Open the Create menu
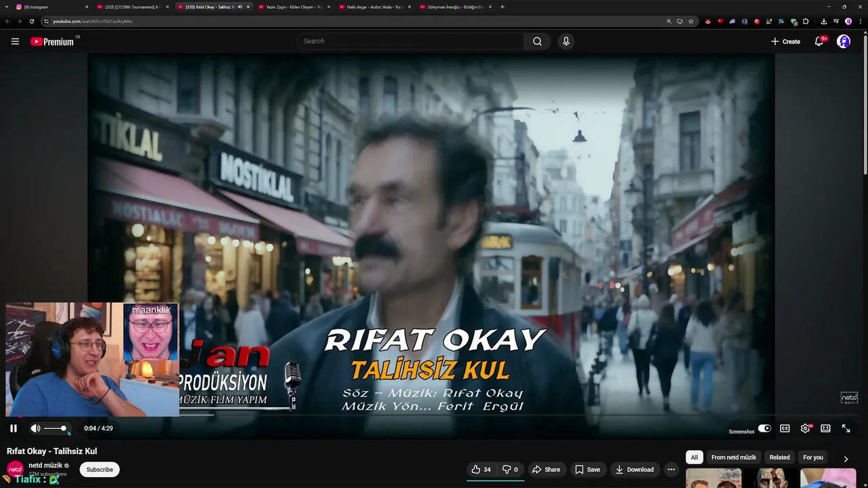868x488 pixels. (x=785, y=41)
